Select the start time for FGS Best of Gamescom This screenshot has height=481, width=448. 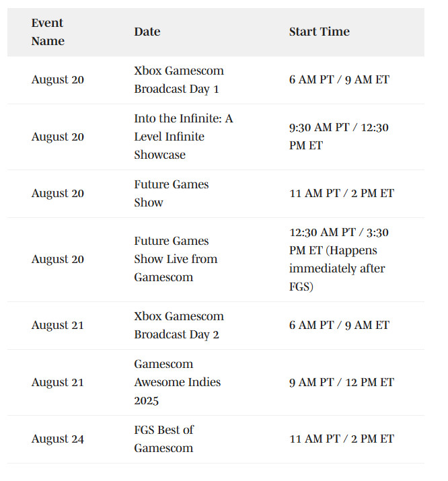click(342, 439)
